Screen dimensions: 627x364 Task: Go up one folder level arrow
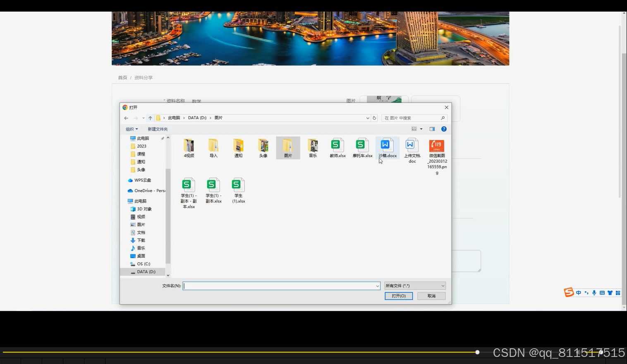point(150,118)
